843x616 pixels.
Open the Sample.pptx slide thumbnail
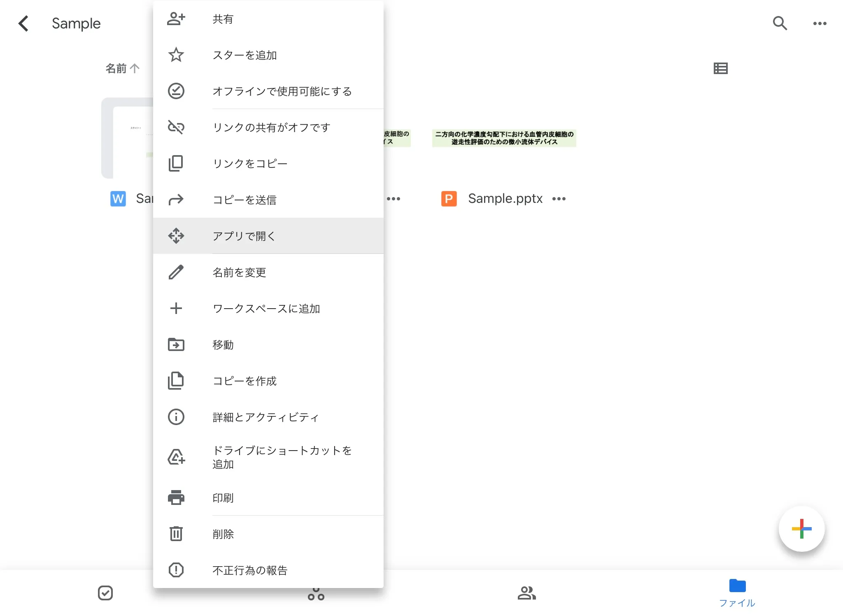pos(504,138)
